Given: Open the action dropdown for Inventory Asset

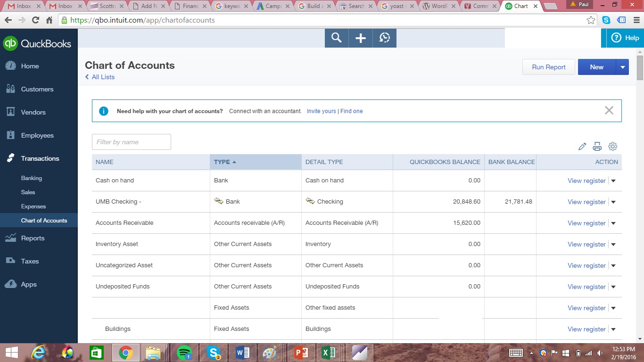Looking at the screenshot, I should (613, 244).
